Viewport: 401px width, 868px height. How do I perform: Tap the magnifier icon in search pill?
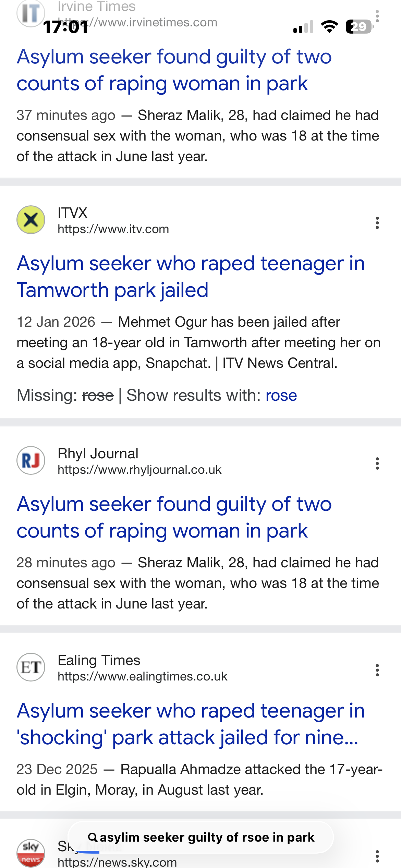[93, 837]
